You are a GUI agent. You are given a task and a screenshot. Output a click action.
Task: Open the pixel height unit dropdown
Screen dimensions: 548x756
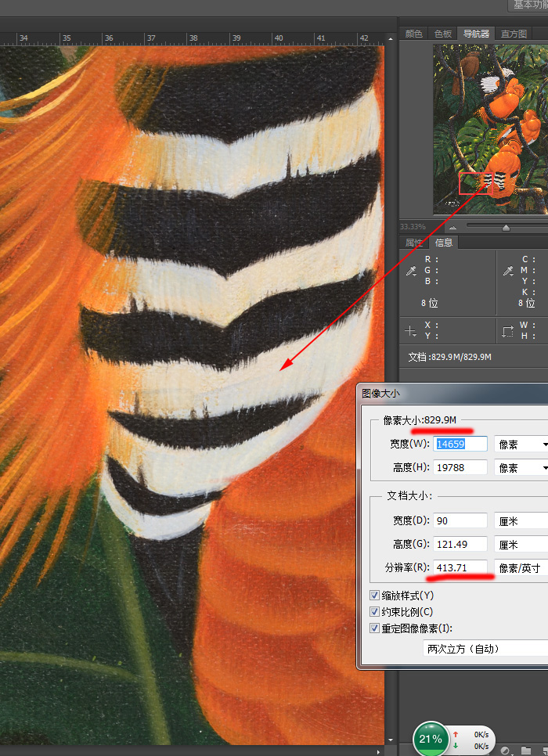(521, 468)
